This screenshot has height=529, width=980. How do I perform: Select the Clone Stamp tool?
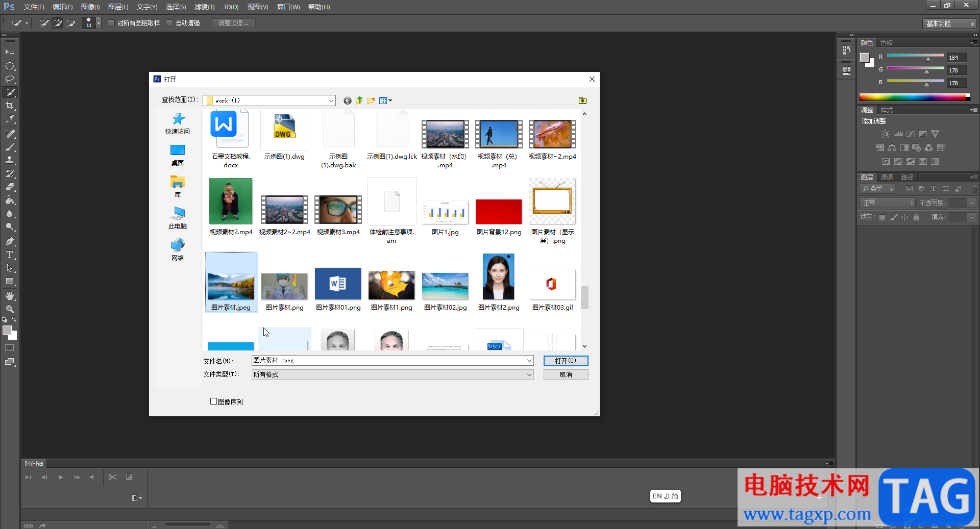tap(10, 160)
